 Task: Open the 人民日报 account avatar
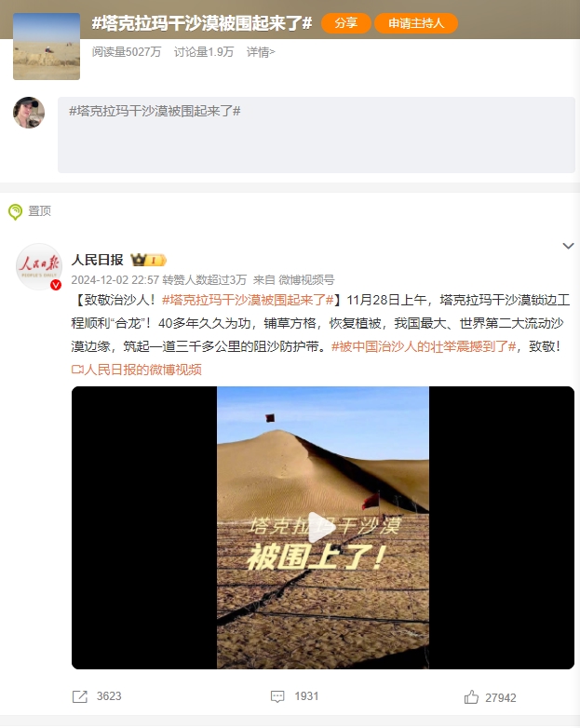39,266
